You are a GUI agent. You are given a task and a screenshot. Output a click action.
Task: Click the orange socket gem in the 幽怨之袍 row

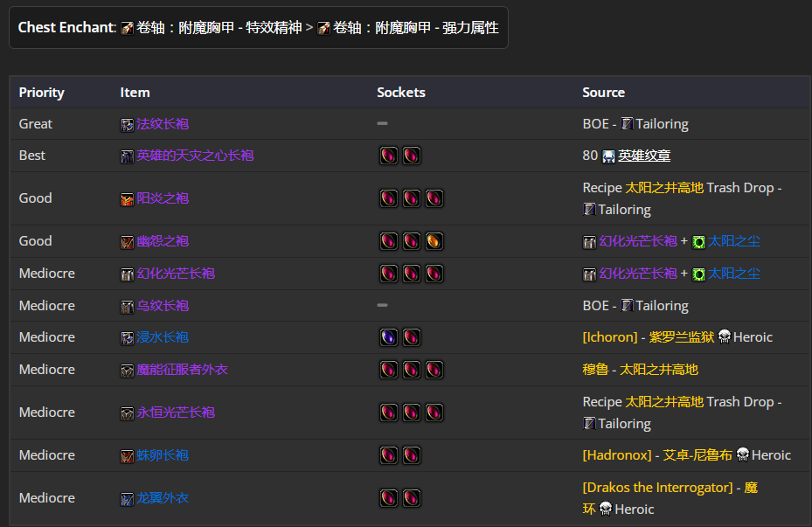[434, 241]
